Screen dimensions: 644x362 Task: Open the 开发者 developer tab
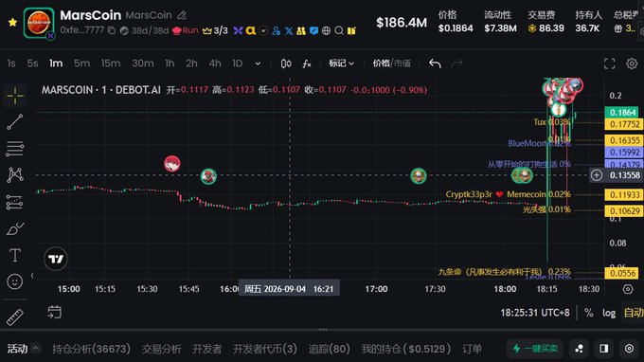pos(207,349)
